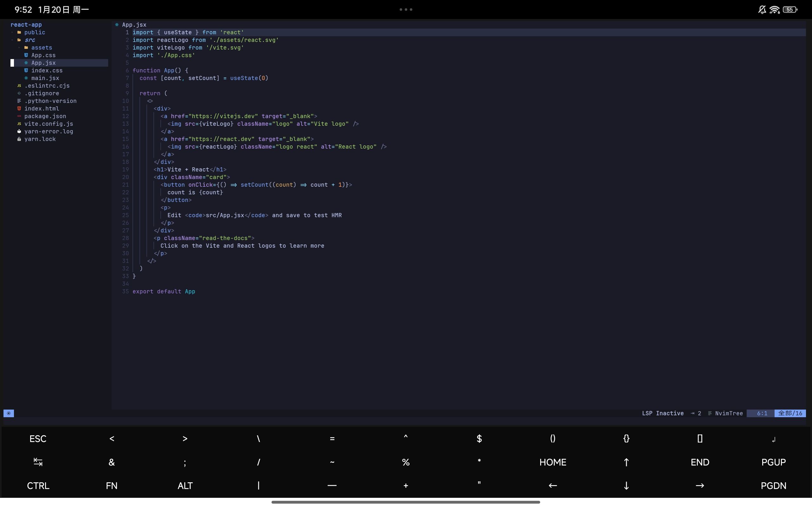Tap the pipe | key
Viewport: 812px width, 508px height.
259,485
